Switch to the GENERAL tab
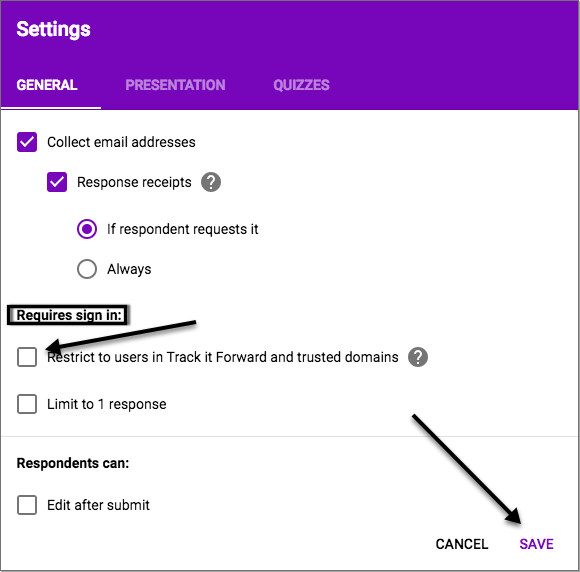Screen dimensions: 580x572 coord(47,85)
